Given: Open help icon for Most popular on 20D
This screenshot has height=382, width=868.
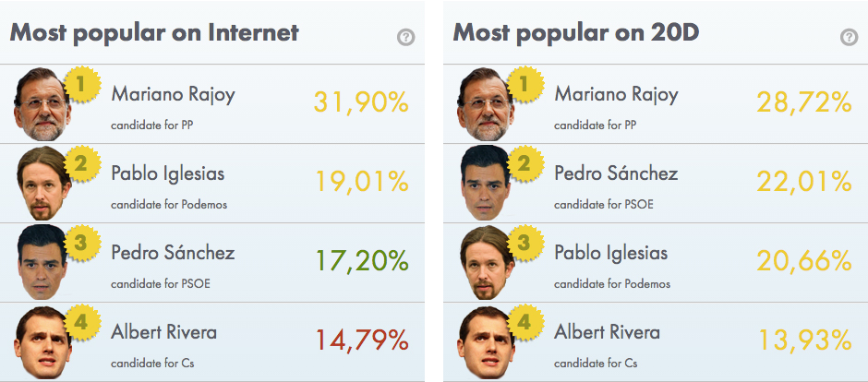Looking at the screenshot, I should [850, 38].
